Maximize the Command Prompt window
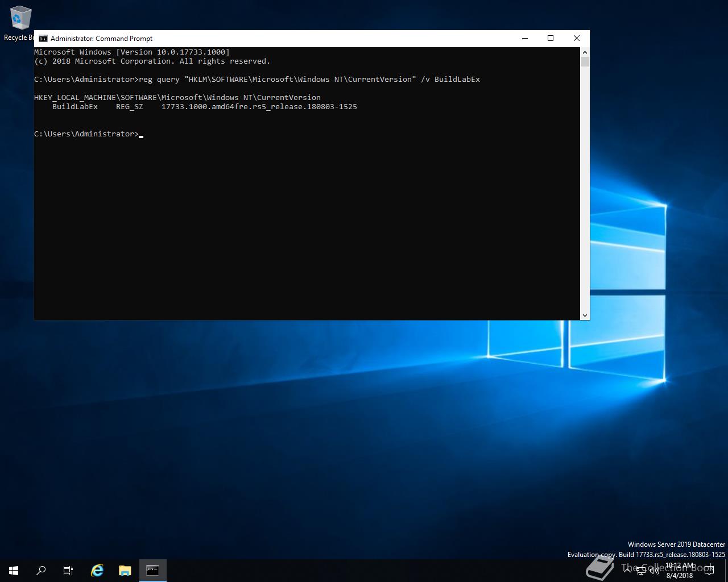728x582 pixels. (551, 38)
